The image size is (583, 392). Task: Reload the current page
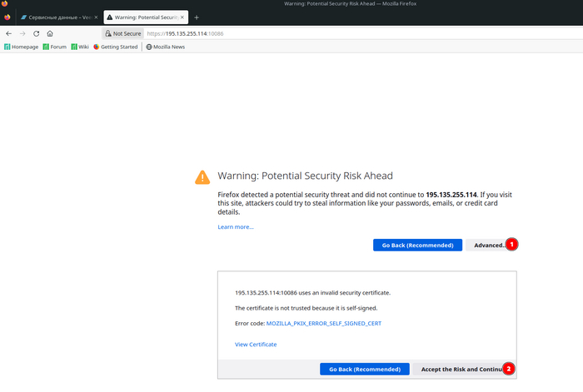(37, 33)
